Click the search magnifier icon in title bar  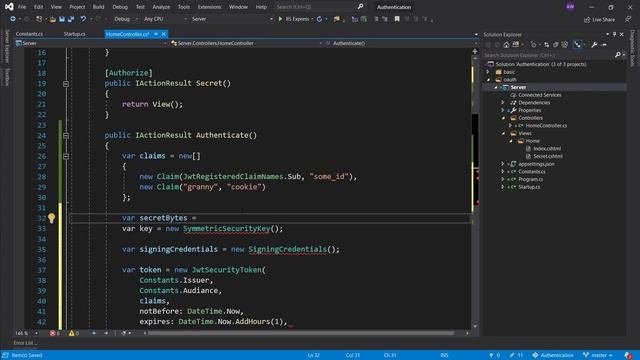tap(360, 7)
